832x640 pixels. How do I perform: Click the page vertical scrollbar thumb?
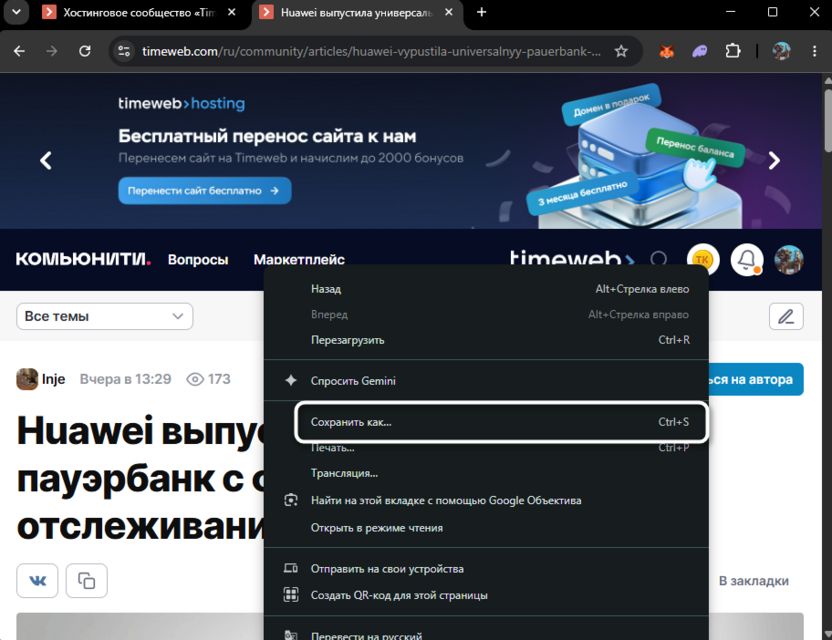[827, 119]
